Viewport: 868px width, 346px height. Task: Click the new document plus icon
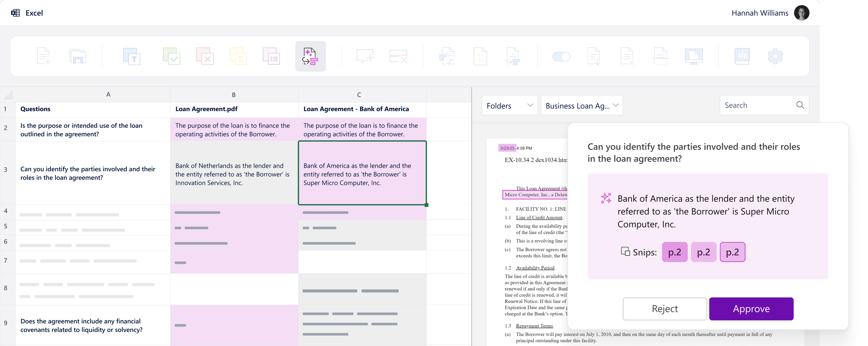click(x=44, y=56)
